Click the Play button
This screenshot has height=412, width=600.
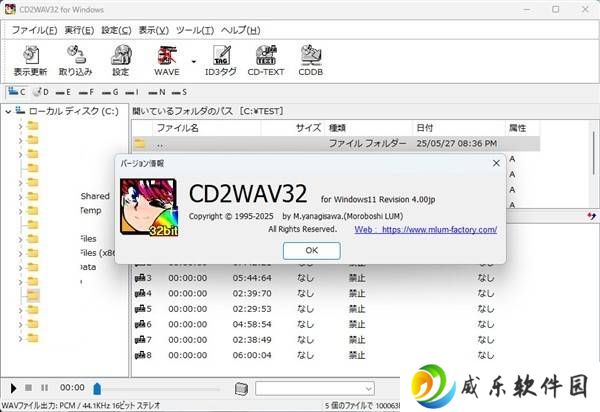click(13, 388)
